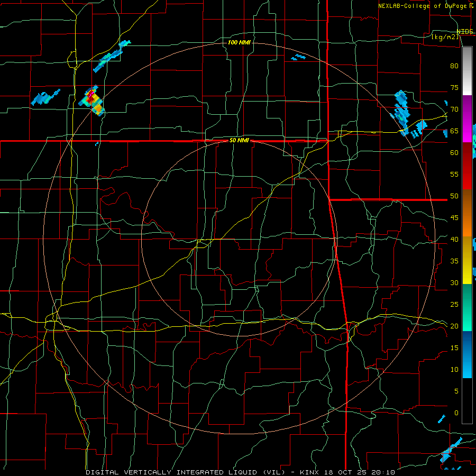
Task: Click the 25 value on the color scale
Action: (454, 305)
